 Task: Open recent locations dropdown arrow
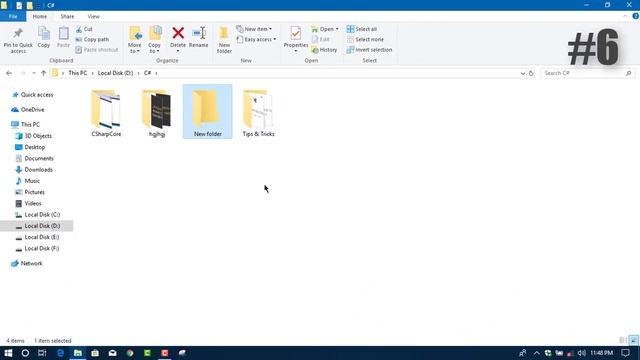(33, 73)
